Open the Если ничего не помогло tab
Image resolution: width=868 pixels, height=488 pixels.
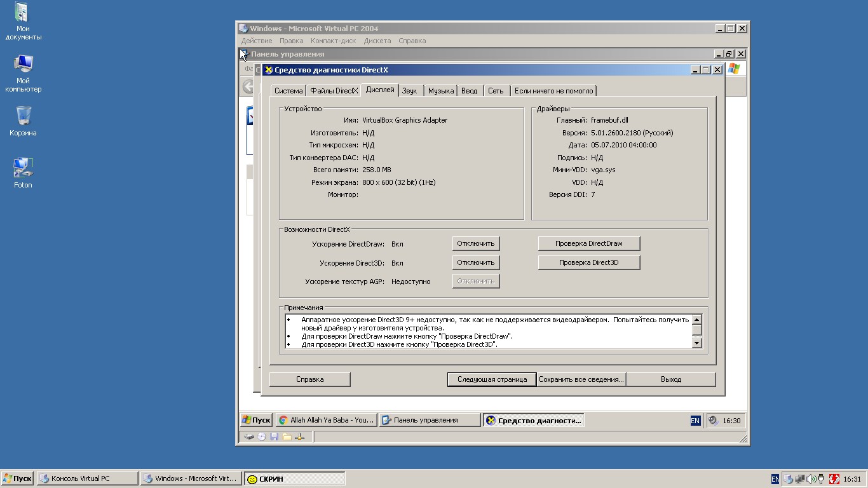pos(554,91)
